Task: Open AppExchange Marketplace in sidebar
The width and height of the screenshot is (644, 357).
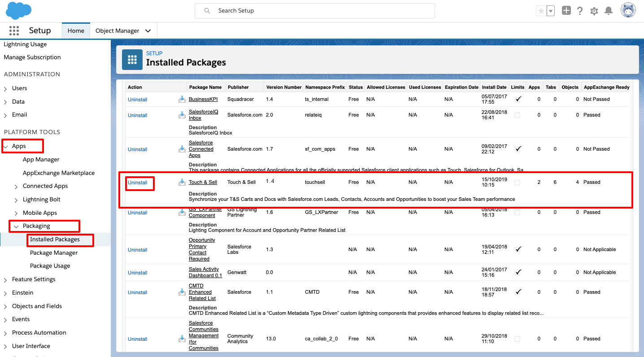Action: click(59, 173)
